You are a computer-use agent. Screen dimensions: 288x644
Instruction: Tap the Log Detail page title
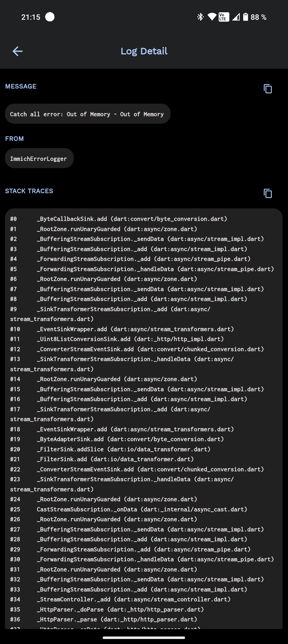pos(144,51)
